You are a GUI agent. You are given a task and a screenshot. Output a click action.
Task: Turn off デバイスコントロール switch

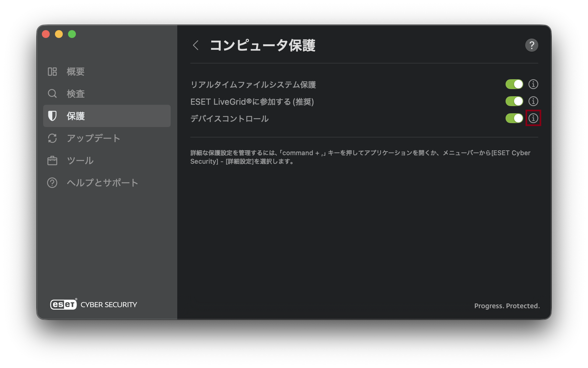tap(514, 118)
